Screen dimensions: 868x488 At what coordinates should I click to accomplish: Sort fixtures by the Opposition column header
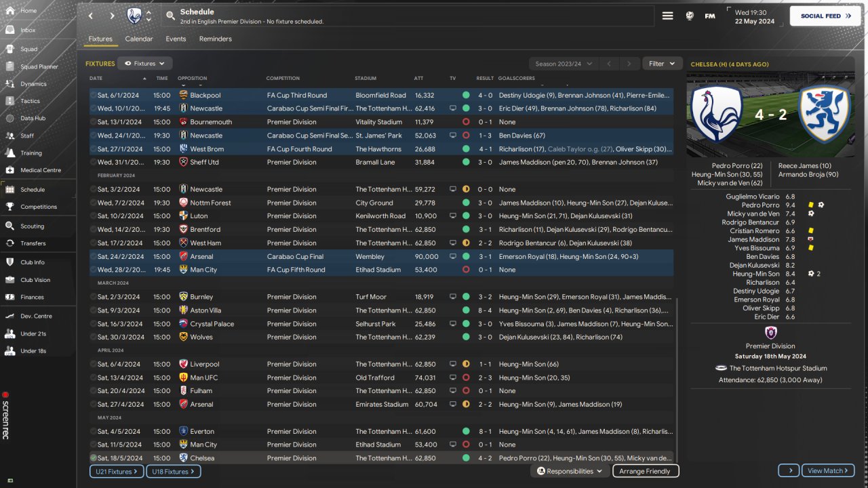click(x=193, y=79)
